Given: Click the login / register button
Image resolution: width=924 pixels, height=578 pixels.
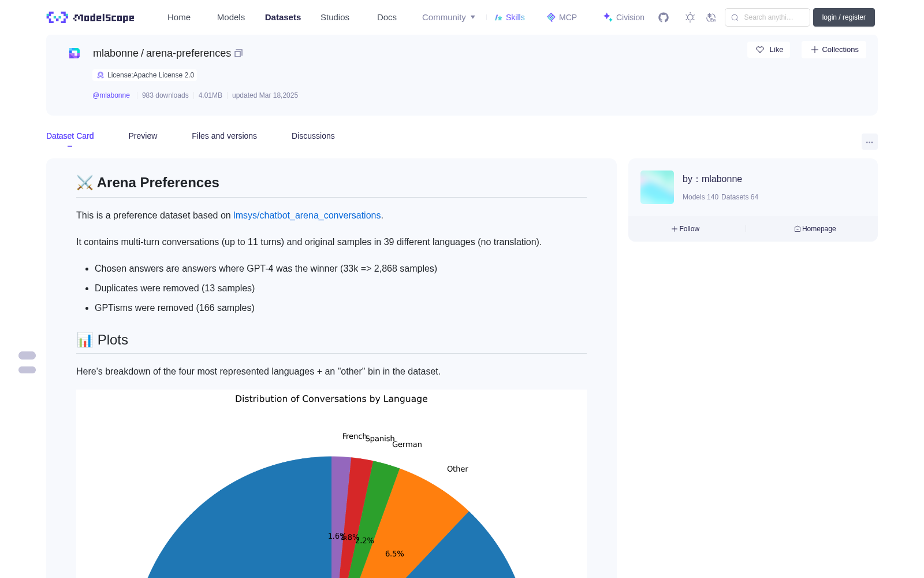Looking at the screenshot, I should click(x=844, y=17).
